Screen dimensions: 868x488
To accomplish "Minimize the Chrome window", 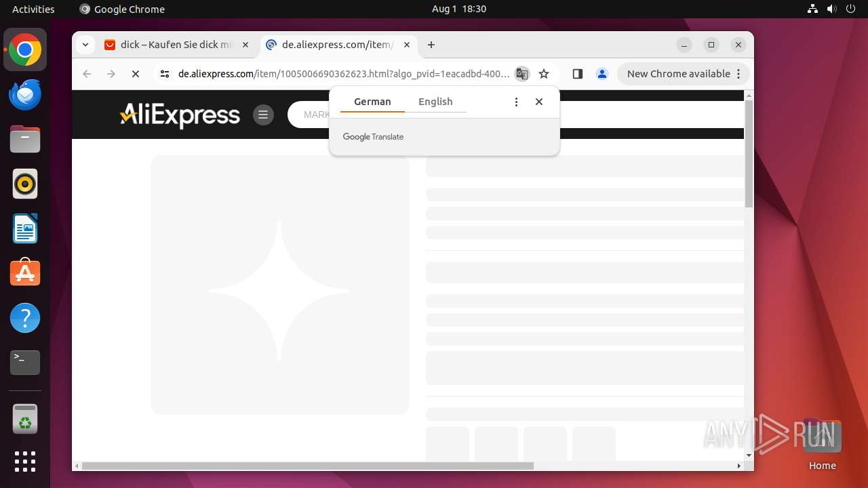I will click(x=684, y=45).
